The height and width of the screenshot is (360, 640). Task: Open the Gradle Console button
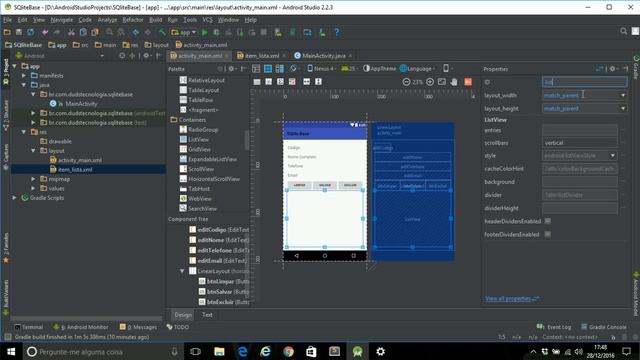coord(603,327)
